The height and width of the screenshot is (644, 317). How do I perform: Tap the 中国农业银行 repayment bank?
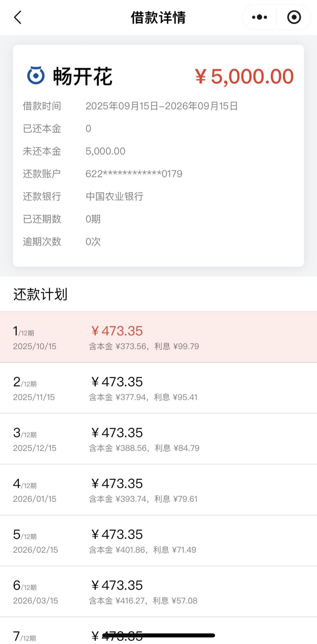114,196
